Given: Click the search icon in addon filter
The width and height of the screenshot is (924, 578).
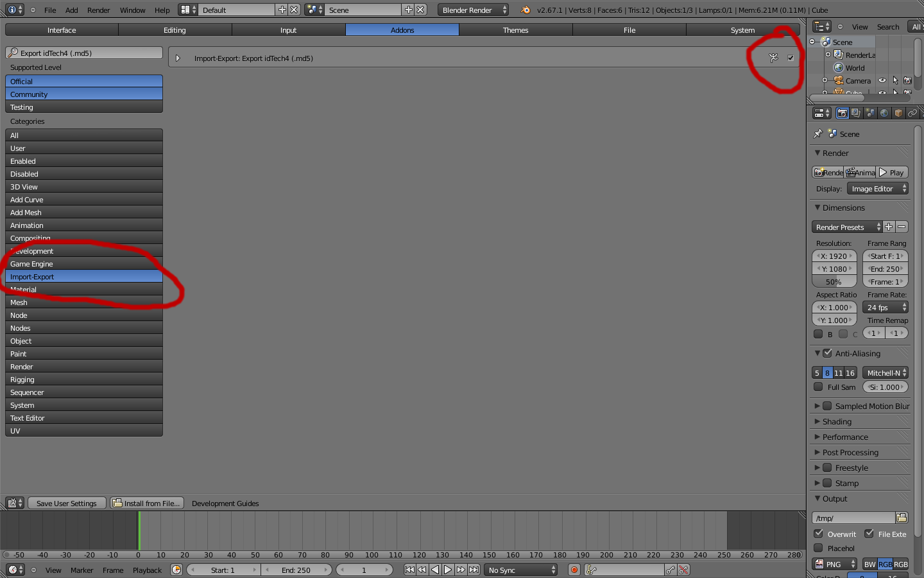Looking at the screenshot, I should coord(13,53).
